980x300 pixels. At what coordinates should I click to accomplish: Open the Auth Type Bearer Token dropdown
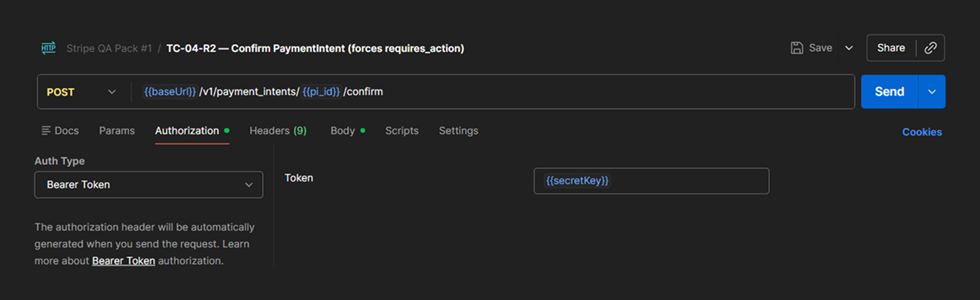(148, 185)
